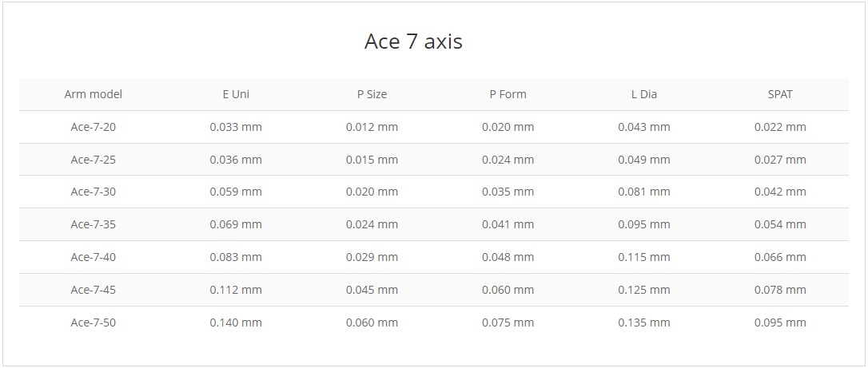Image resolution: width=868 pixels, height=368 pixels.
Task: Click the 0.095 mm SPAT value
Action: tap(780, 322)
